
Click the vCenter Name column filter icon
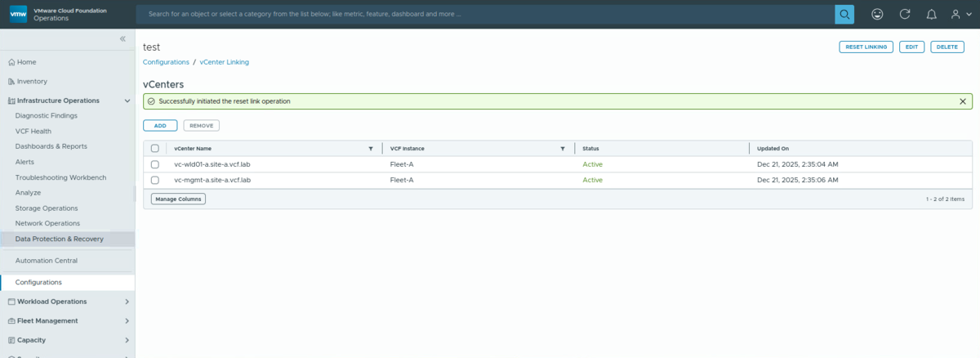[371, 149]
